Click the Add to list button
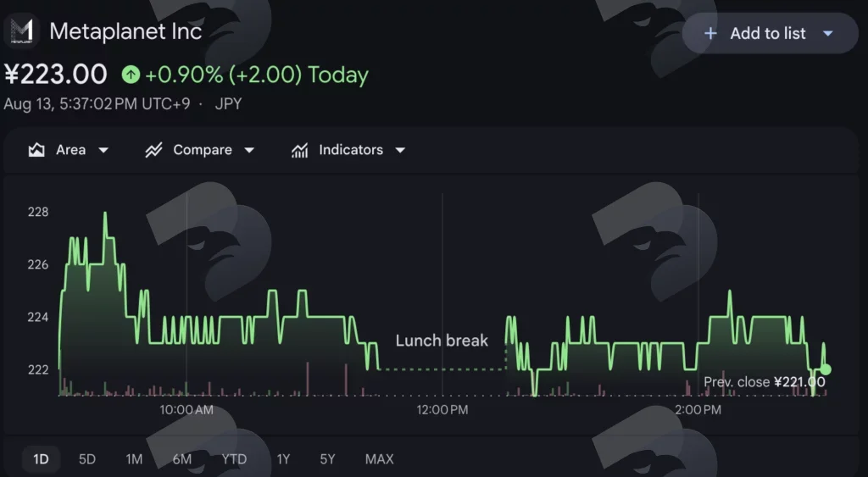 770,34
